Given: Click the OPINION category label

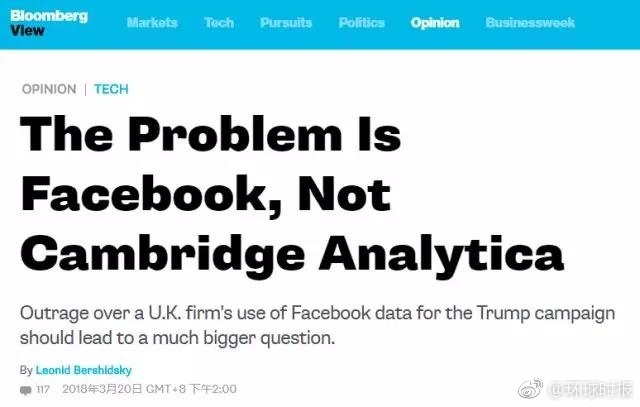Looking at the screenshot, I should pyautogui.click(x=49, y=89).
